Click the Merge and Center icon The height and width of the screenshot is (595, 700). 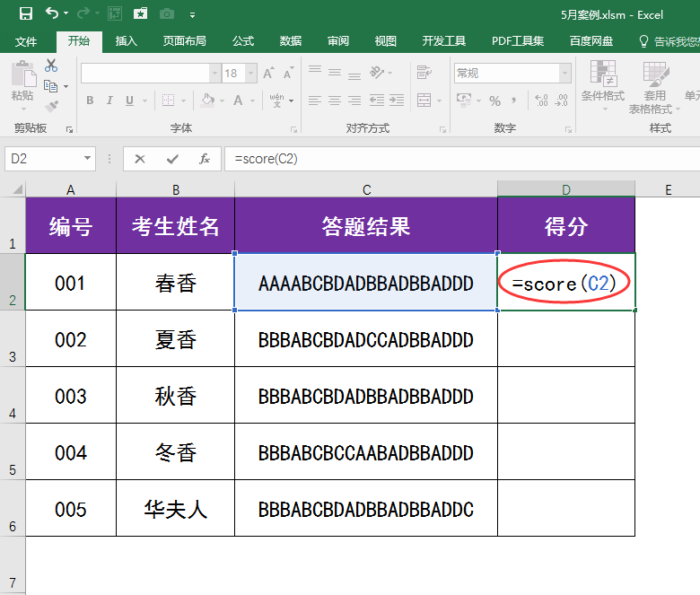(424, 101)
